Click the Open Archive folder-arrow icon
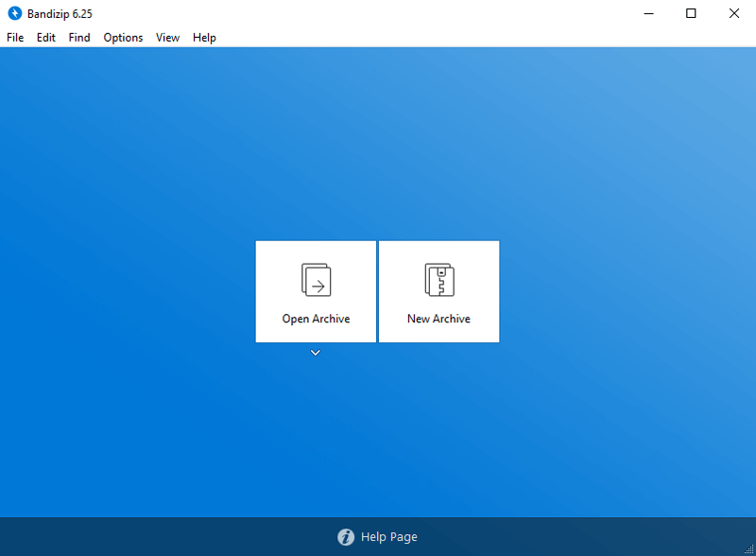 [316, 280]
